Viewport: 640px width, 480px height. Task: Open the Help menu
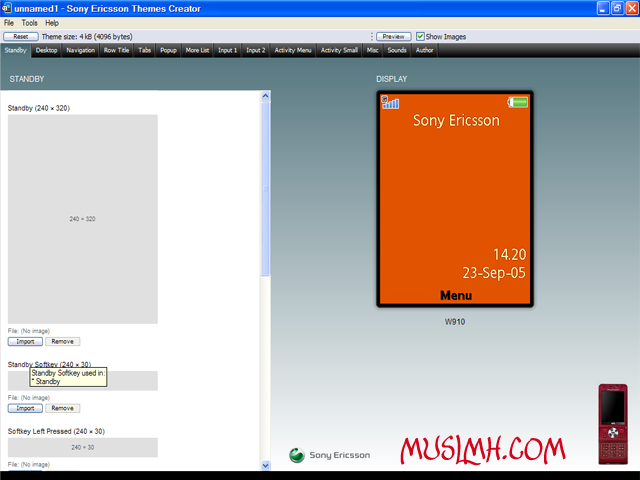[52, 23]
